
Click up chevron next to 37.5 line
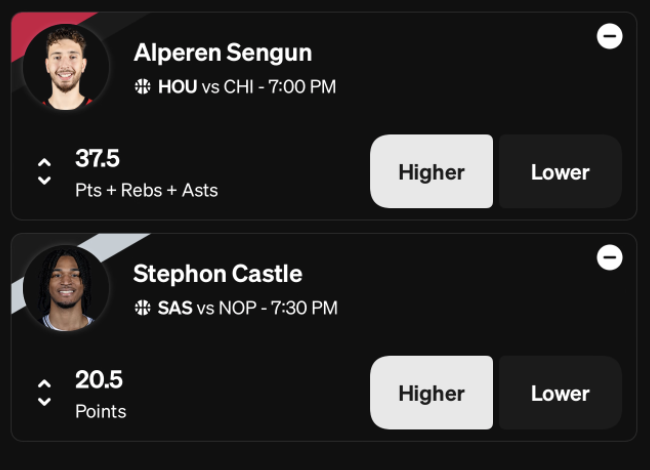coord(44,162)
